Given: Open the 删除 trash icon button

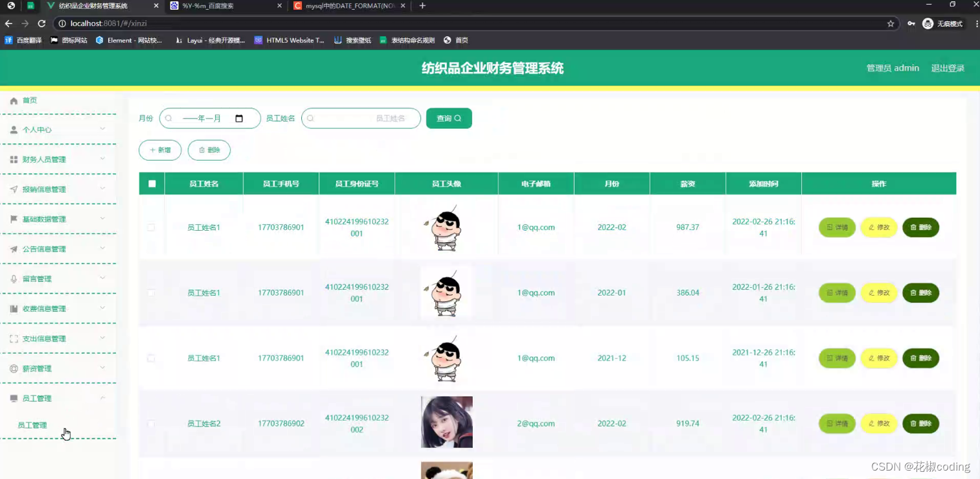Looking at the screenshot, I should [209, 150].
